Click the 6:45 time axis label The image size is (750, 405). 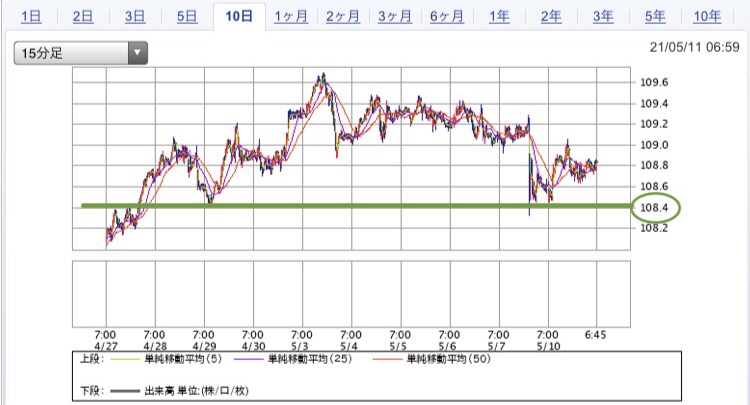tap(596, 335)
